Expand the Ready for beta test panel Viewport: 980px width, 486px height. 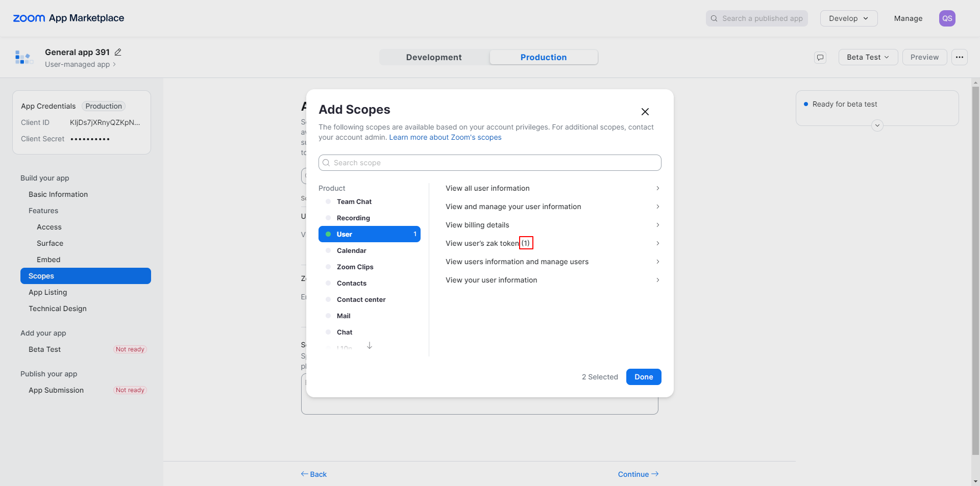(x=877, y=125)
